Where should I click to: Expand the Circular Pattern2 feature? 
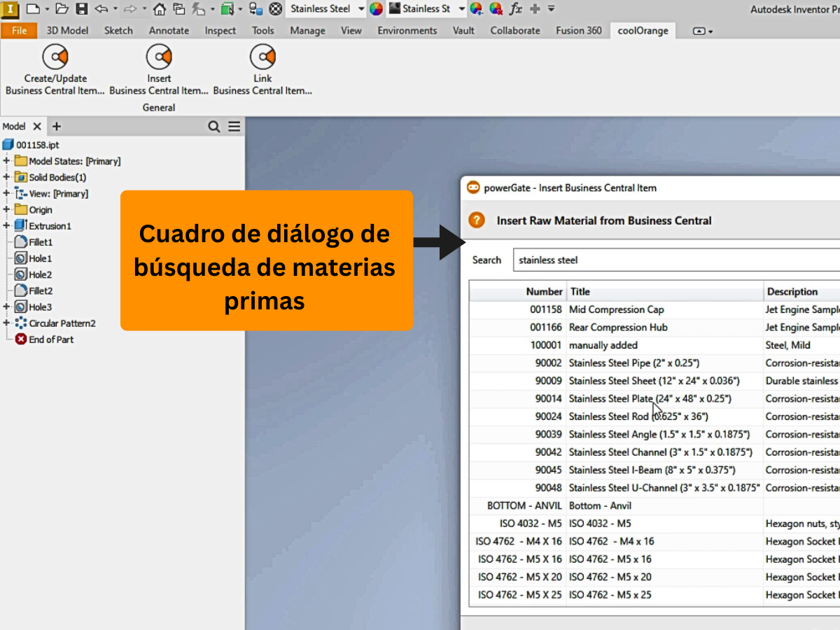click(6, 323)
